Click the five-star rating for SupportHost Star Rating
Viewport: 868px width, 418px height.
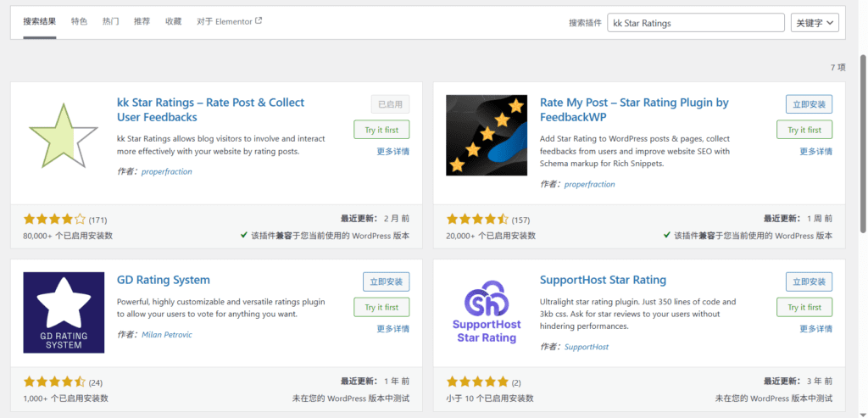pyautogui.click(x=477, y=382)
